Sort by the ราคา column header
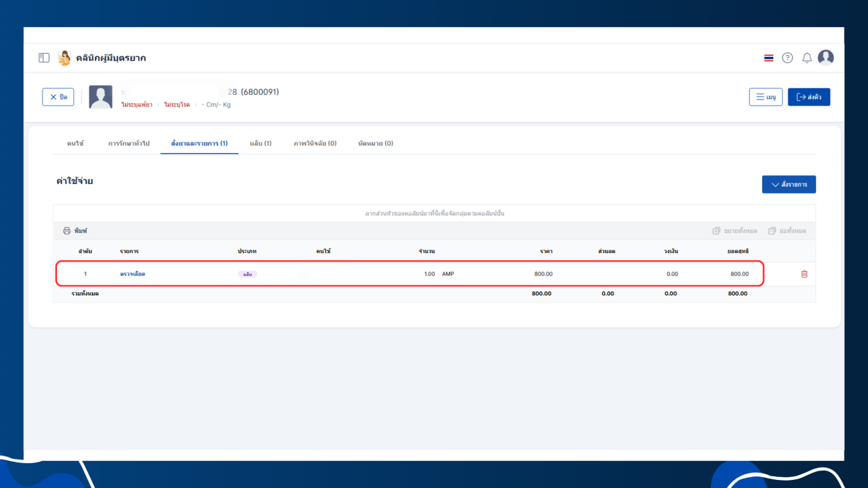The width and height of the screenshot is (868, 488). tap(546, 251)
